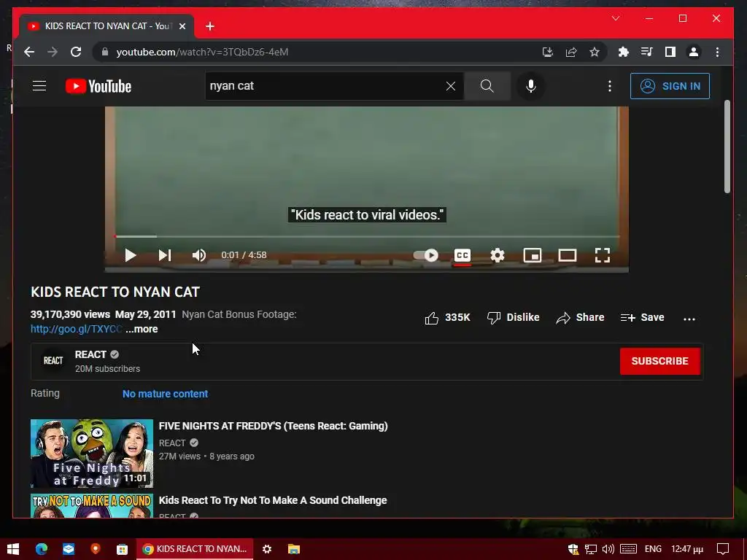Select the Chrome taskbar window button
The height and width of the screenshot is (560, 747).
pos(195,549)
